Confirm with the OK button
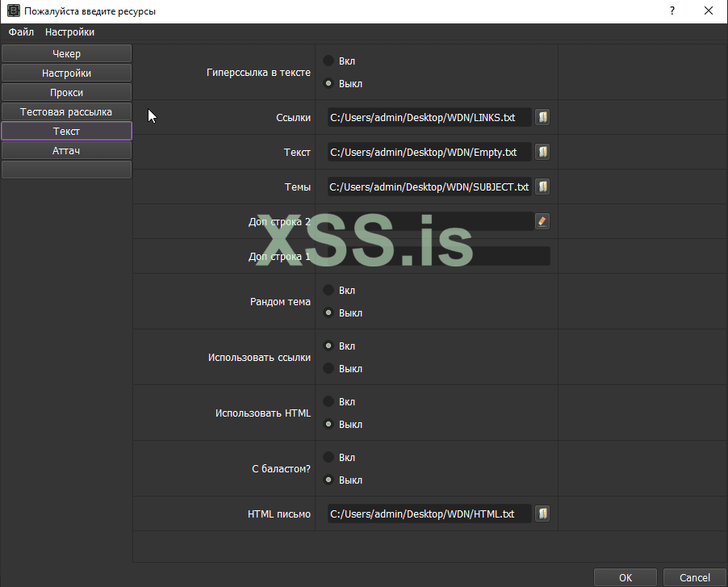Screen dimensions: 728x587 625,577
